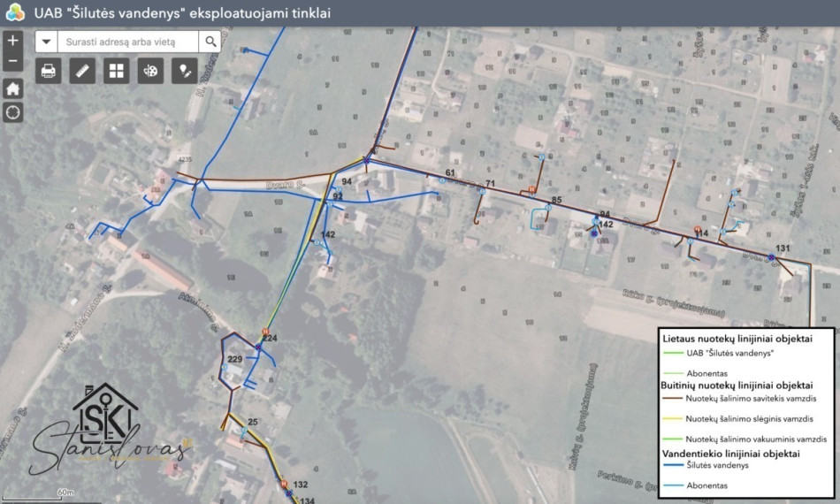Click the hydrant marker near label 85

click(531, 189)
